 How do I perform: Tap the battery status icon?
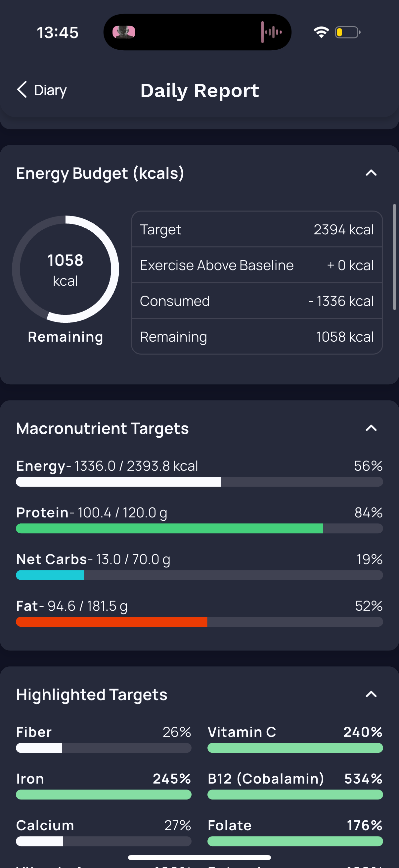pyautogui.click(x=347, y=32)
